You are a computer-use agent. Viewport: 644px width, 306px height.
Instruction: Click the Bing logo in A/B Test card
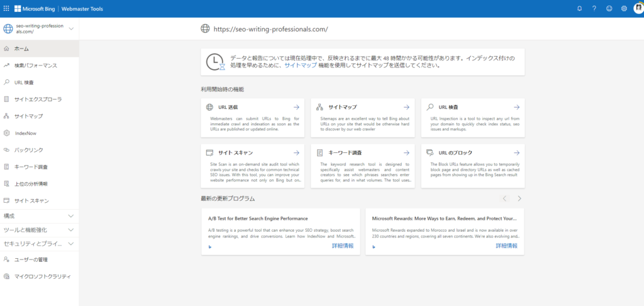[210, 247]
